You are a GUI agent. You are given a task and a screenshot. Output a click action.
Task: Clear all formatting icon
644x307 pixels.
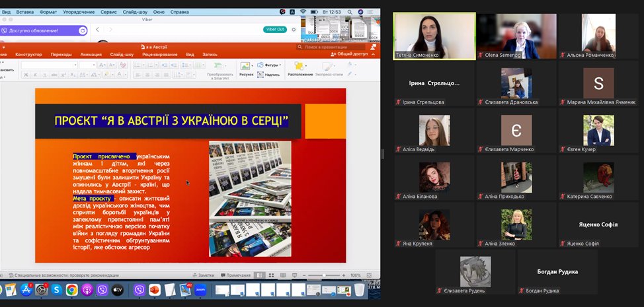122,65
